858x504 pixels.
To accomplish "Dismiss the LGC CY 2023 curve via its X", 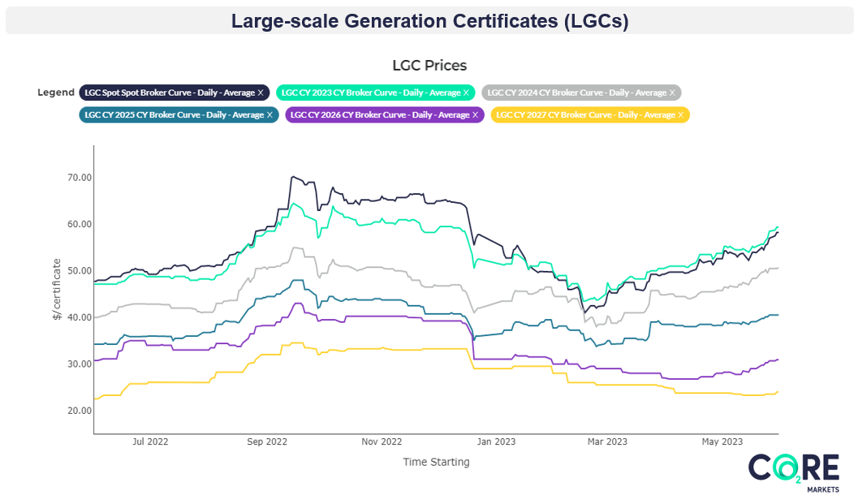I will coord(468,92).
